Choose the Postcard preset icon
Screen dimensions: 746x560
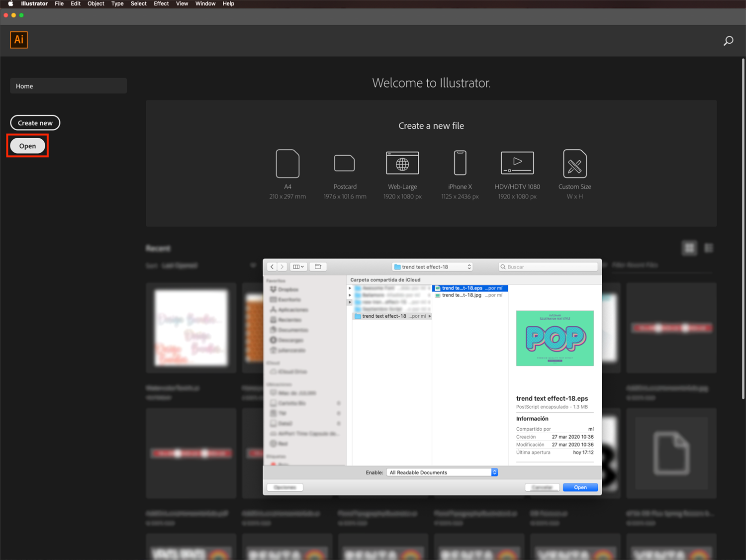point(345,163)
